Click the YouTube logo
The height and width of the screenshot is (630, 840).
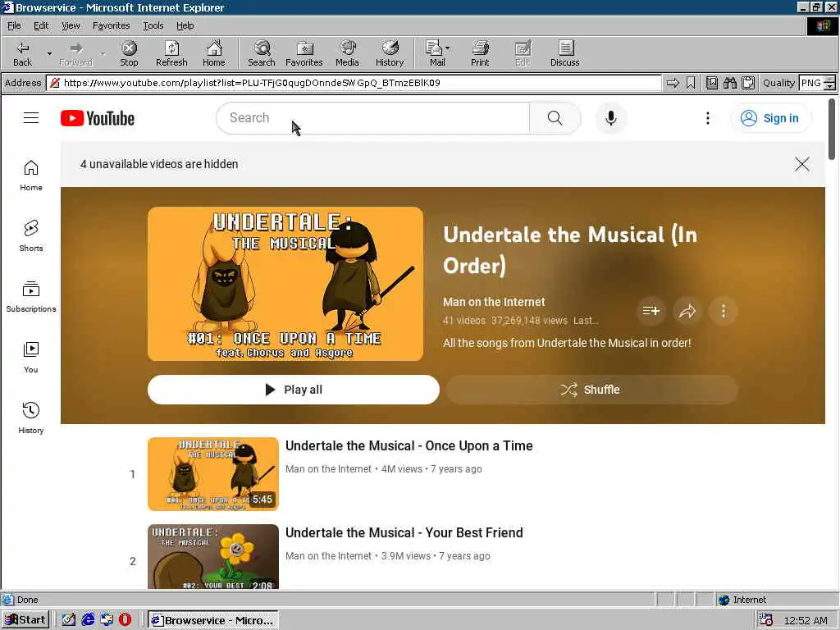(x=98, y=118)
